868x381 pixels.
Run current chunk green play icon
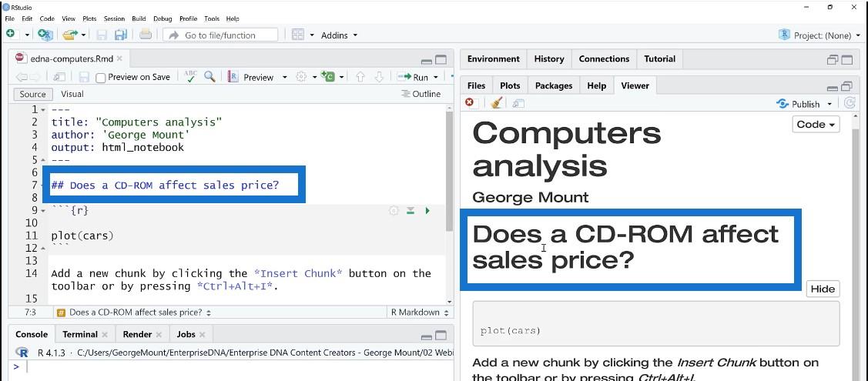coord(427,211)
